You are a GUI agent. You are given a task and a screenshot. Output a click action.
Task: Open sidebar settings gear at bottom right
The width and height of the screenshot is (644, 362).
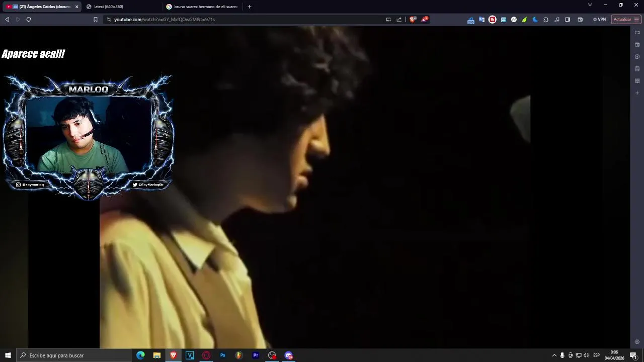[x=637, y=342]
